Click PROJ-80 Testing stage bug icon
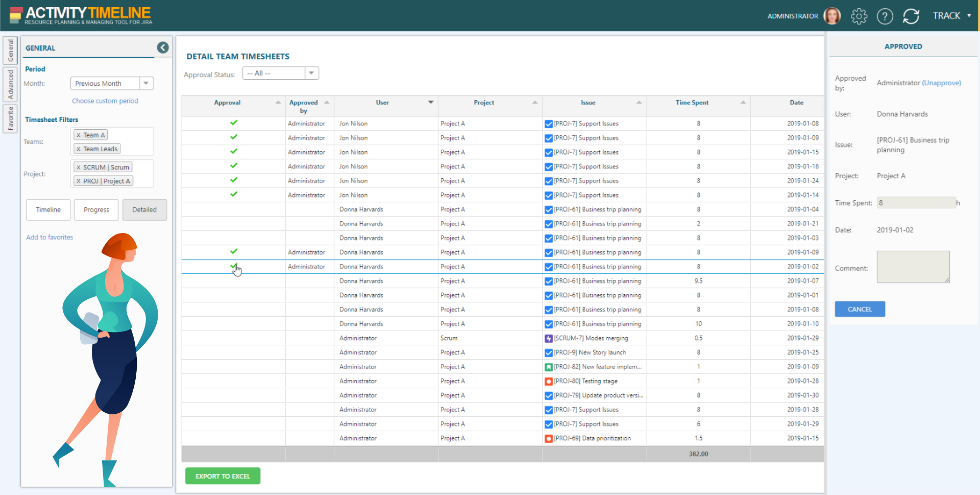Image resolution: width=980 pixels, height=495 pixels. [549, 382]
